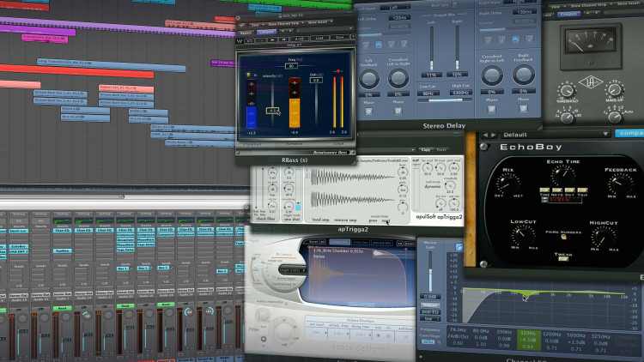This screenshot has height=362, width=644.
Task: Click load smp in apTrigga2
Action: 321,220
